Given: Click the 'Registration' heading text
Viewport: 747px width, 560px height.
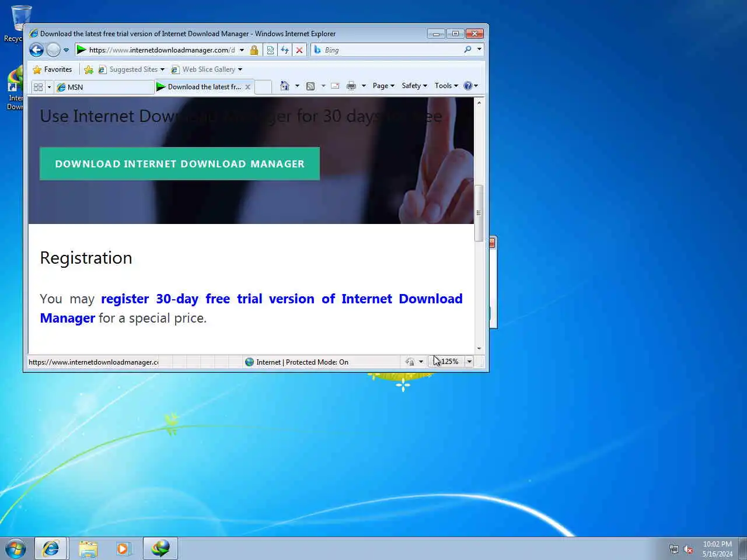Looking at the screenshot, I should [x=86, y=258].
